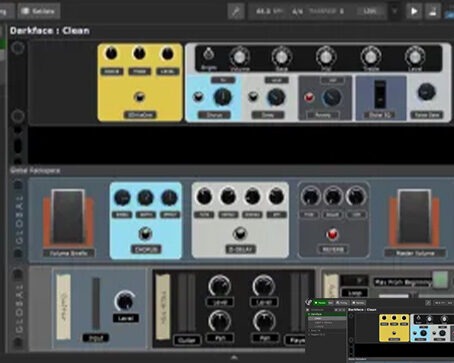Click the Master Volume pedal
This screenshot has height=363, width=454.
[x=414, y=217]
